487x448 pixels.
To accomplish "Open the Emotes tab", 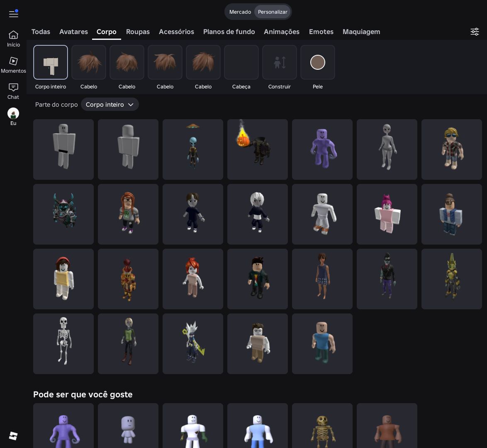I will point(321,32).
